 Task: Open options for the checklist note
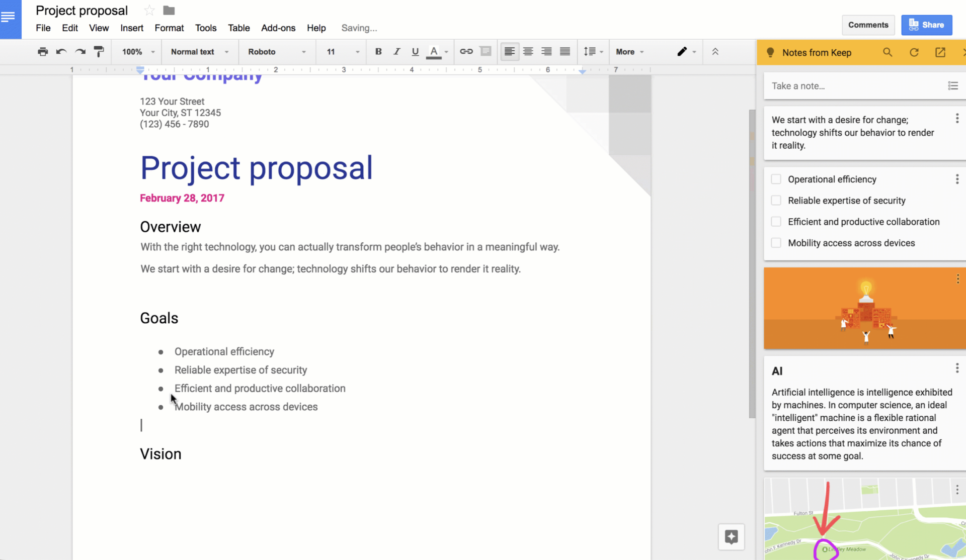957,179
